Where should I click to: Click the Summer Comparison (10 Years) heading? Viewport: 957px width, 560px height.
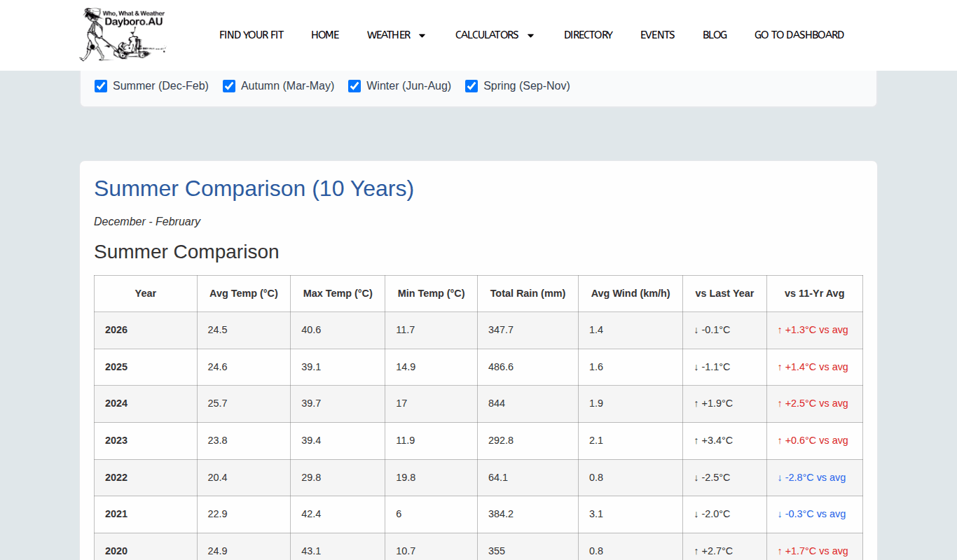tap(254, 189)
